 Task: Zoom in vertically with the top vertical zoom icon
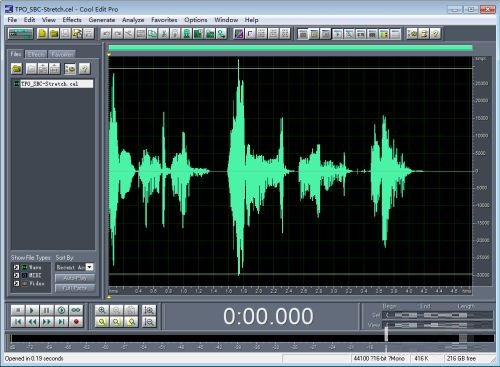[149, 310]
